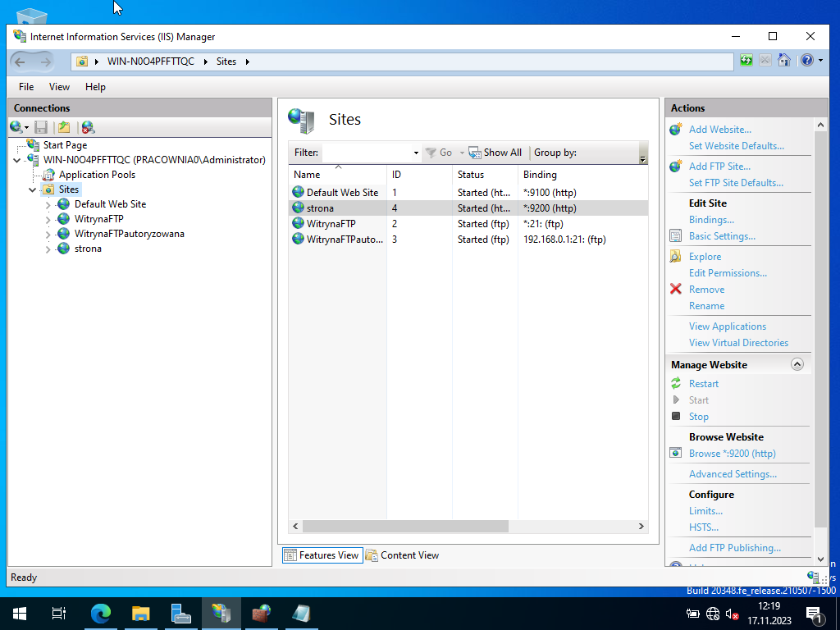Click Show All button in filter bar

point(495,153)
